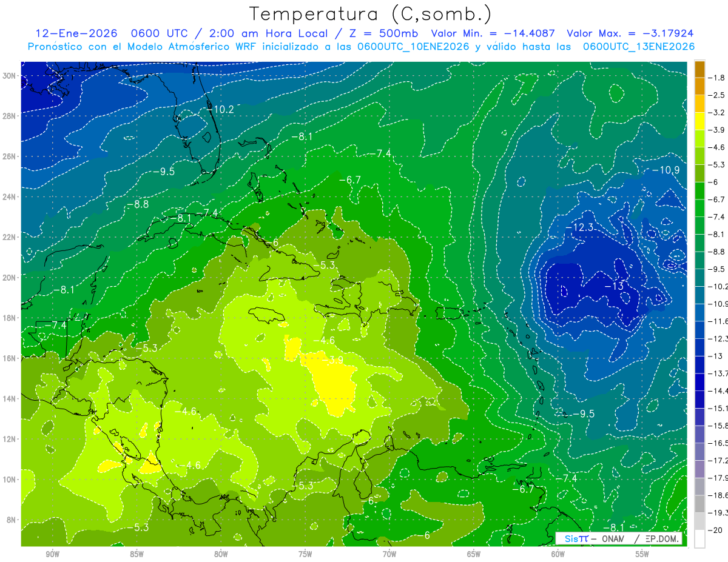Click the "10N" latitude axis label
The width and height of the screenshot is (728, 562).
(10, 479)
